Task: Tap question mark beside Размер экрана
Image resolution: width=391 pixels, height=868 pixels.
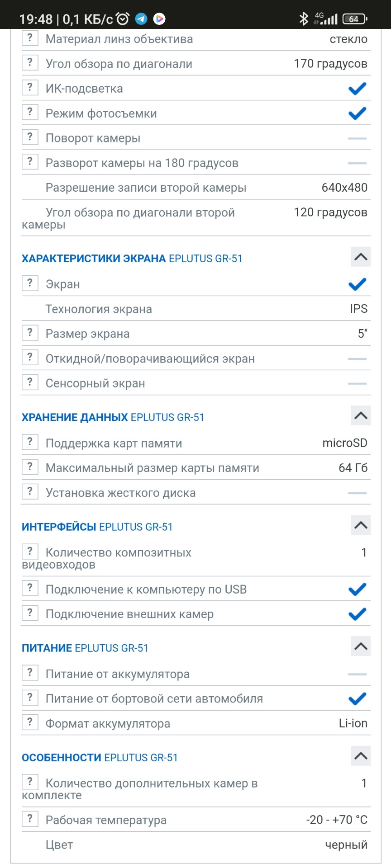Action: [x=30, y=332]
